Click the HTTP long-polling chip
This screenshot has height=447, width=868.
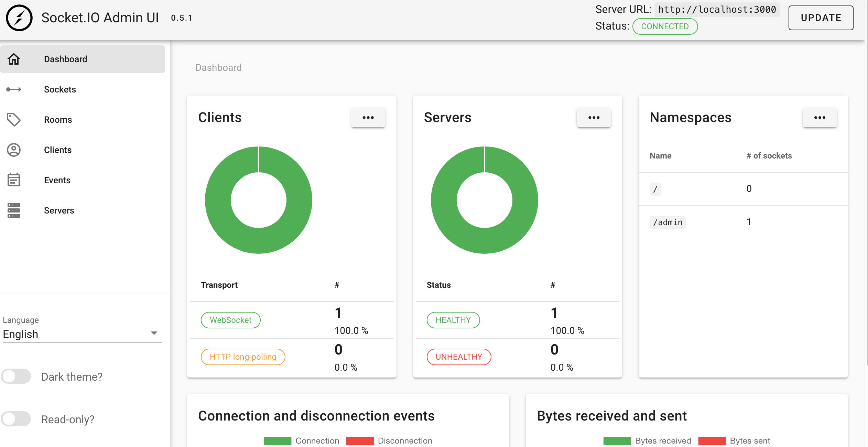[x=243, y=357]
